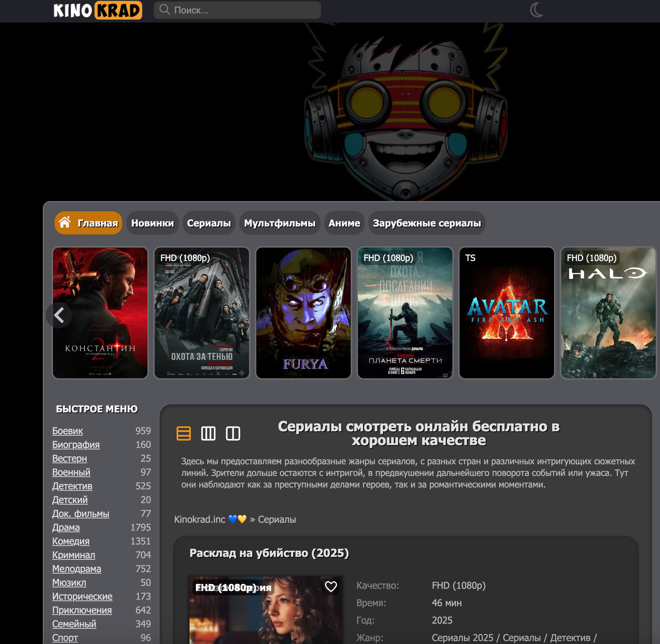The image size is (660, 644).
Task: Open the Боевик genre link
Action: coord(68,431)
